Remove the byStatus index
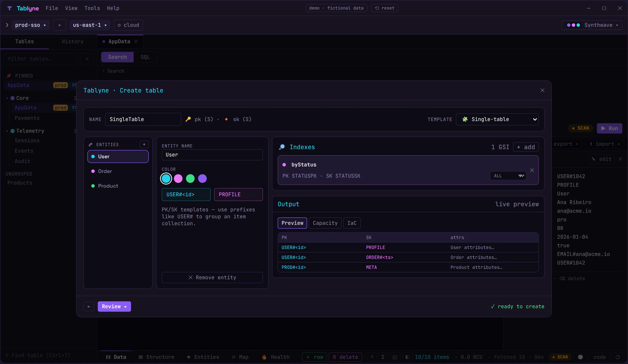The width and height of the screenshot is (628, 364). coord(532,170)
